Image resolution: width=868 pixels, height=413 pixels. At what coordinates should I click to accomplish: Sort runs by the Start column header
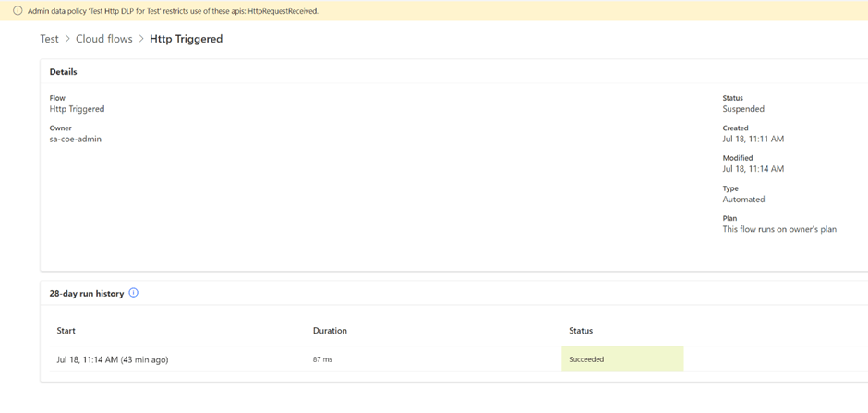pos(66,330)
